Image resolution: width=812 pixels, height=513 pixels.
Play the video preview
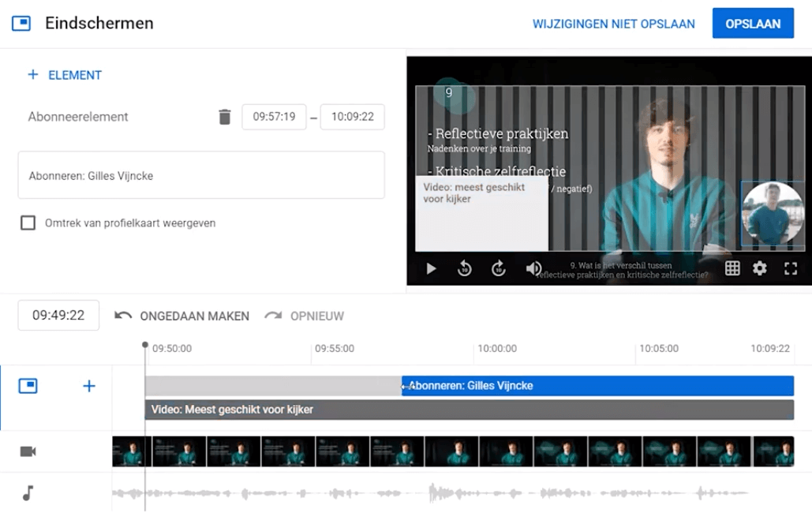(431, 268)
